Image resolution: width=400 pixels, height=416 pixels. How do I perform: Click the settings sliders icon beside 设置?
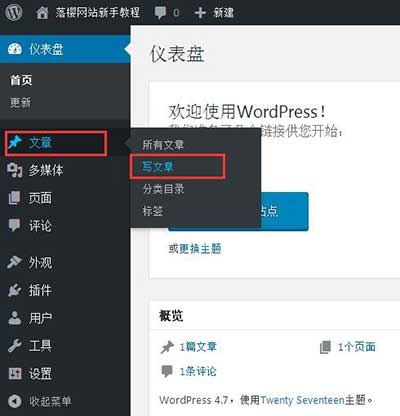click(15, 374)
